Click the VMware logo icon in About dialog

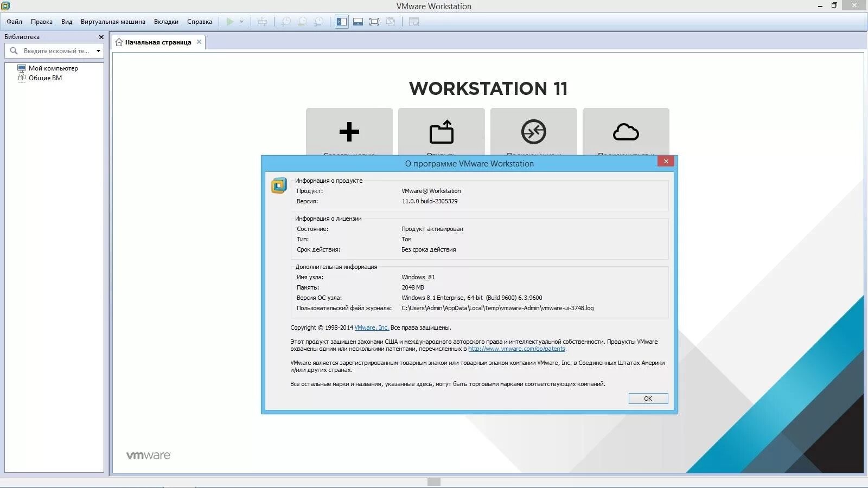[x=279, y=185]
